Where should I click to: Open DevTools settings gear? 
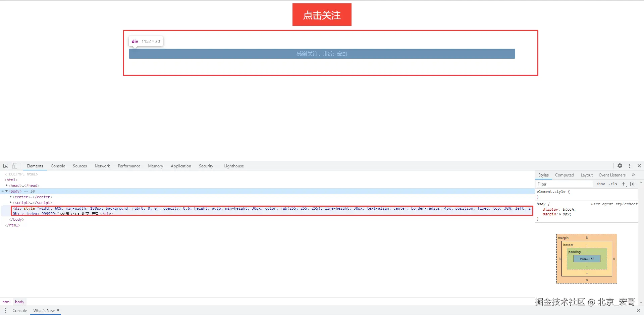pos(620,166)
